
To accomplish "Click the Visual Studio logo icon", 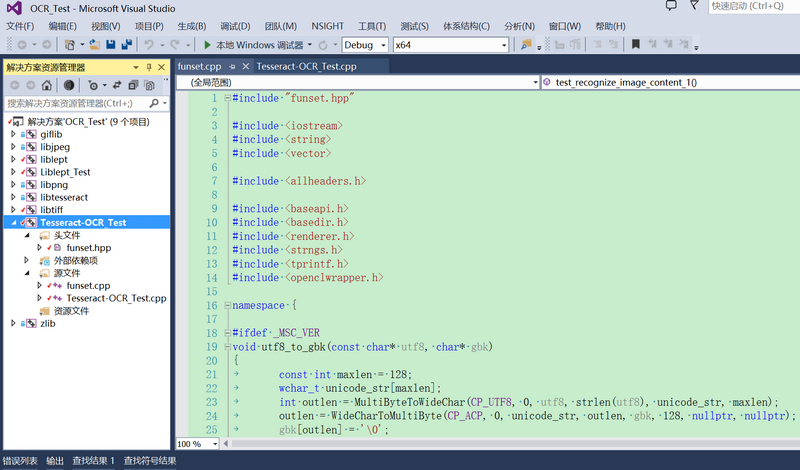I will click(x=14, y=8).
